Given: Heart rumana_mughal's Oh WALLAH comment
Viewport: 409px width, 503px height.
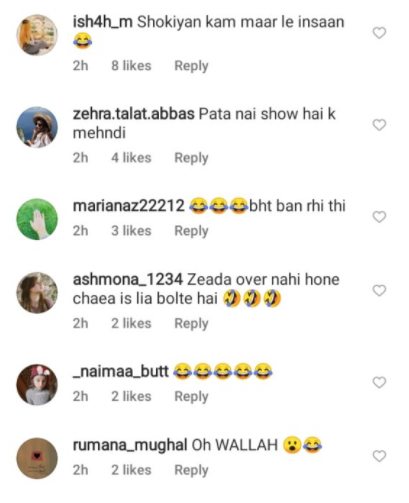Looking at the screenshot, I should [x=379, y=456].
